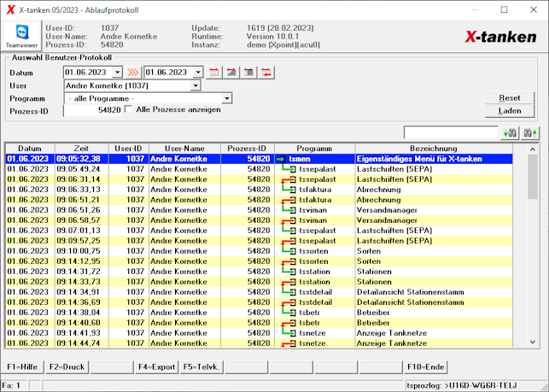The height and width of the screenshot is (392, 549).
Task: Click red exit arrow of 09:06:31,14 tssepalast row
Action: [x=289, y=179]
